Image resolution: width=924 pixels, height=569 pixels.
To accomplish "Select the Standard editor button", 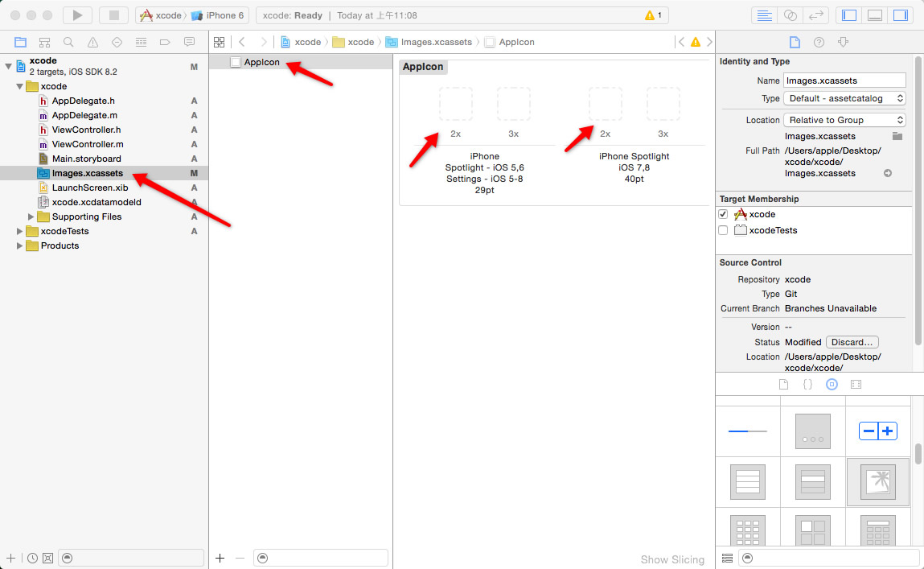I will click(764, 15).
